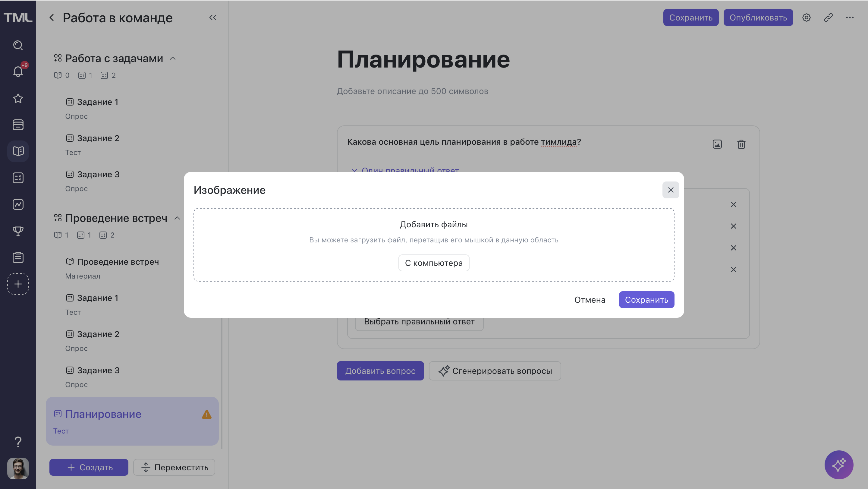Open notifications bell with +9 badge
The height and width of the screenshot is (489, 868).
(18, 71)
